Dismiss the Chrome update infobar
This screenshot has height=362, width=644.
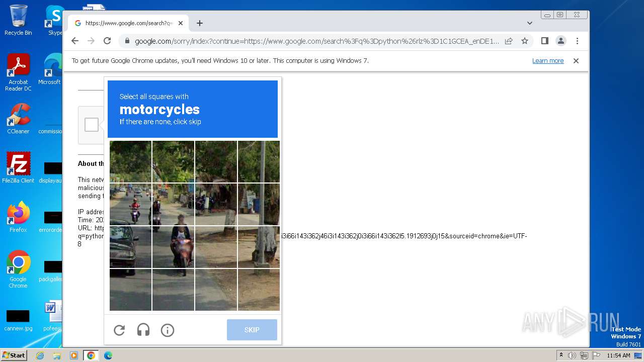576,61
